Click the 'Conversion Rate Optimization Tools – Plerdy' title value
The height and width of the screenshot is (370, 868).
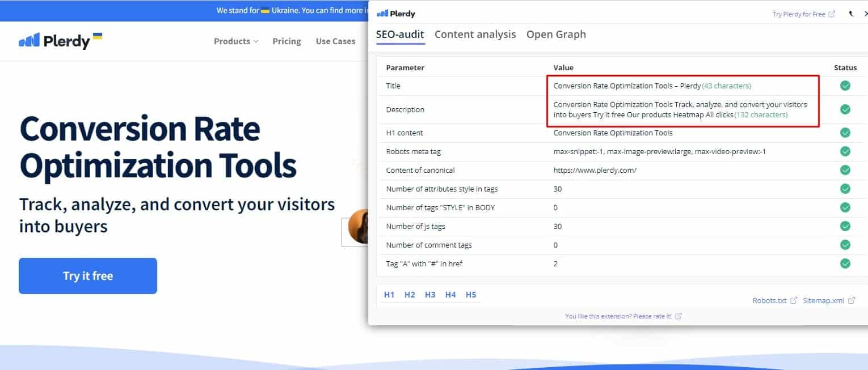tap(627, 86)
